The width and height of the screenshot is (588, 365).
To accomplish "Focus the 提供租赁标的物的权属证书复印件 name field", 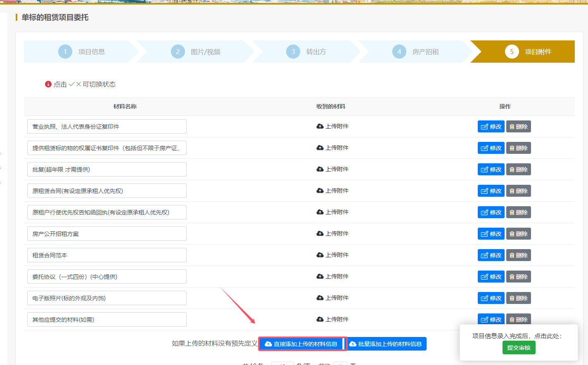I will [107, 148].
